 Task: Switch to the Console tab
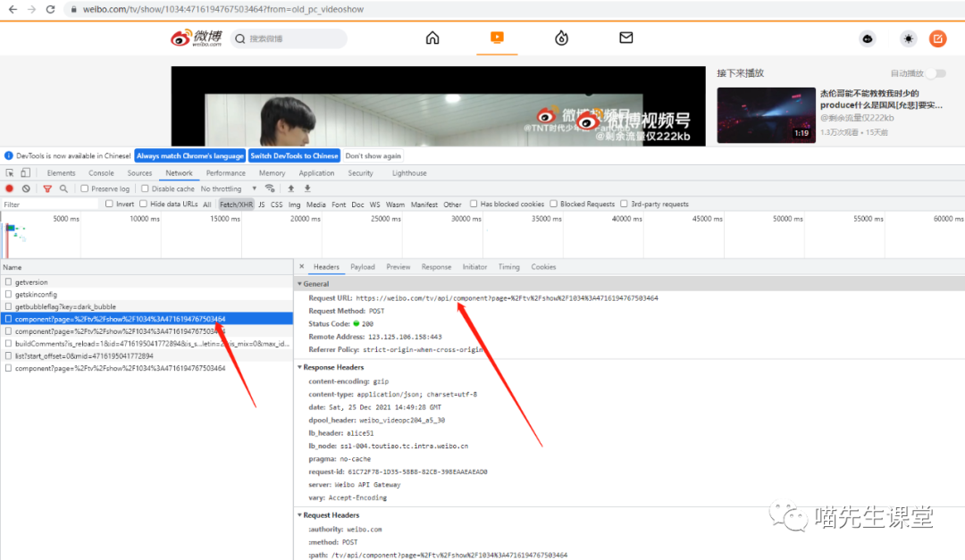point(101,173)
